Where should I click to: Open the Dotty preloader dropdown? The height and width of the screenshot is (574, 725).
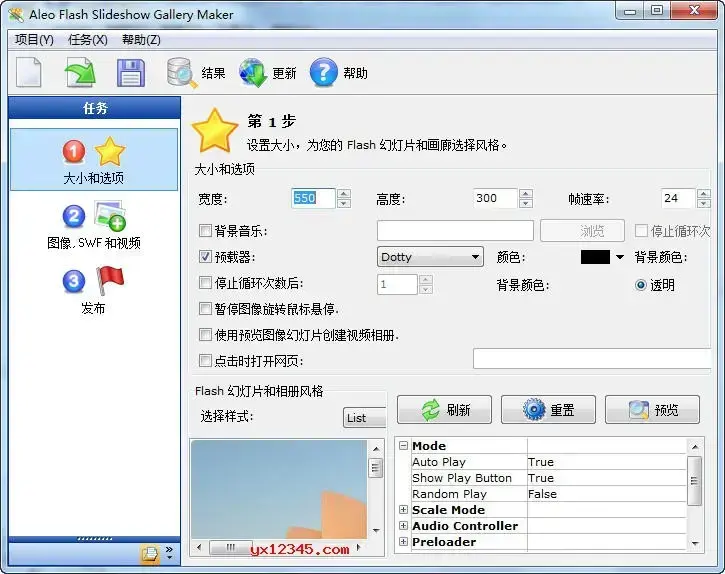[x=430, y=257]
